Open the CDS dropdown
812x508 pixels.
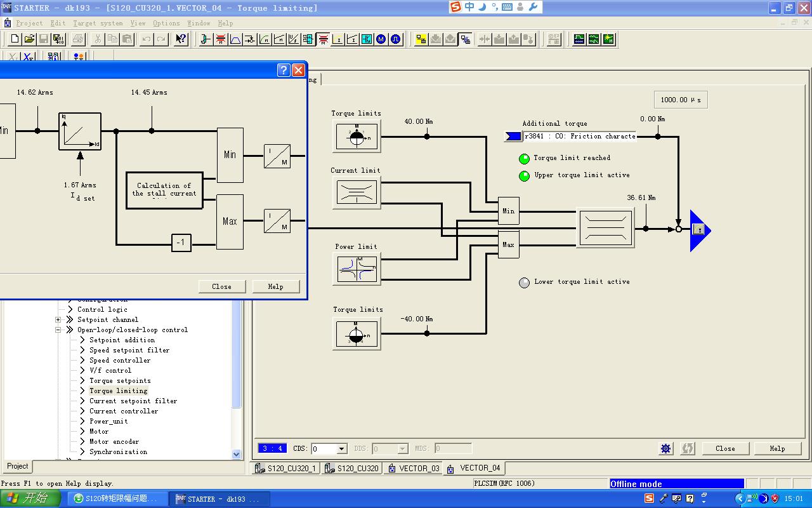tap(341, 449)
